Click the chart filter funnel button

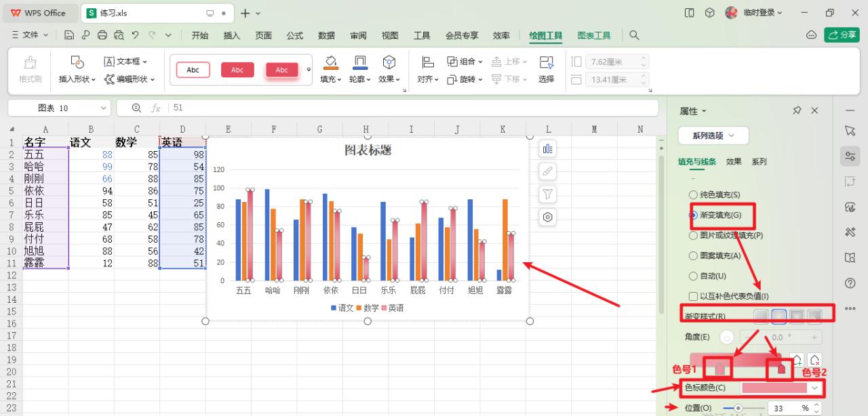[548, 194]
